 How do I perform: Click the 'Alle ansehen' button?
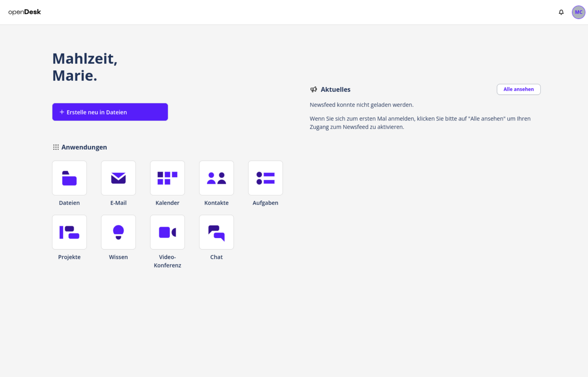(x=519, y=89)
